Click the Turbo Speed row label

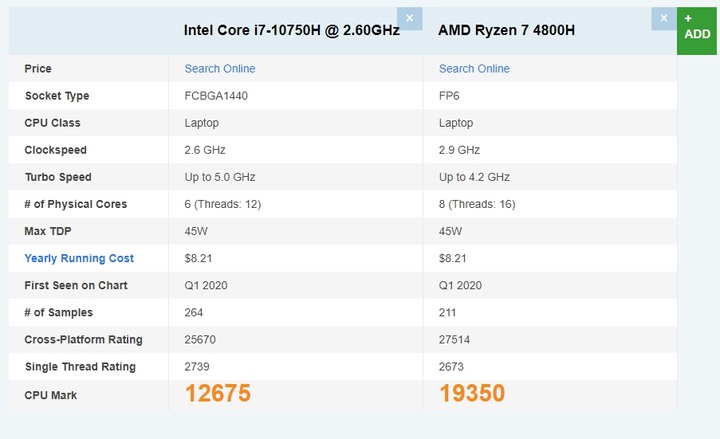pyautogui.click(x=58, y=177)
